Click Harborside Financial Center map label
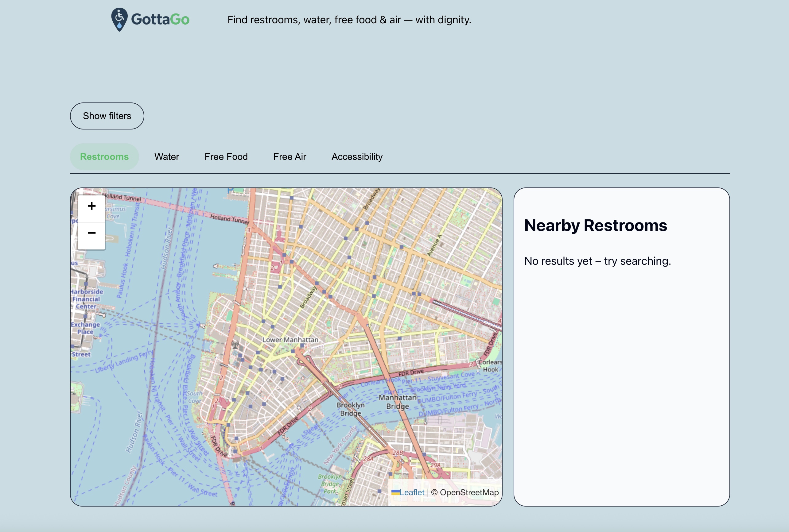 click(87, 299)
